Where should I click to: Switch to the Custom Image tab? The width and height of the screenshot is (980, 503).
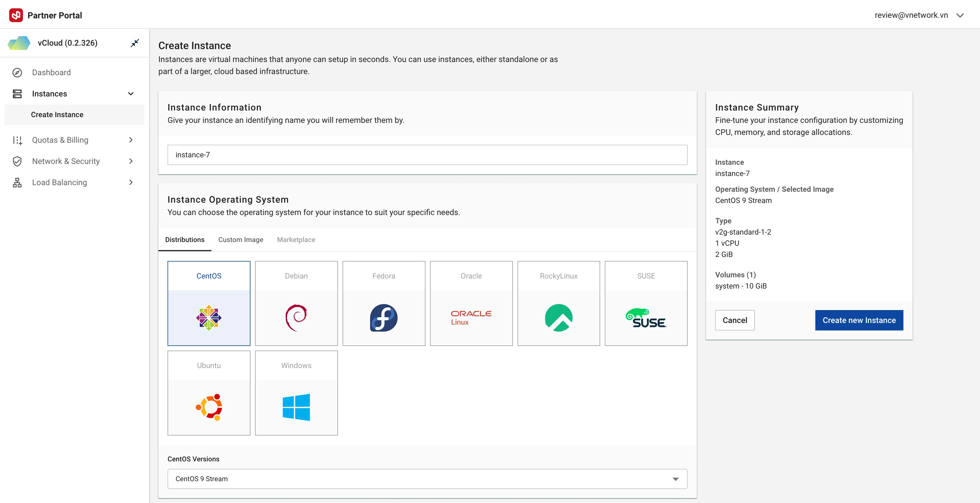[x=240, y=239]
